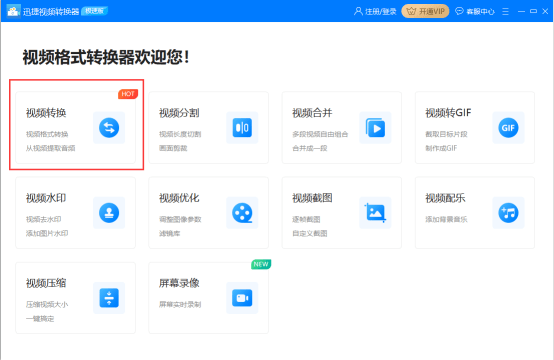Open the 视频合并 feature title

coord(312,113)
